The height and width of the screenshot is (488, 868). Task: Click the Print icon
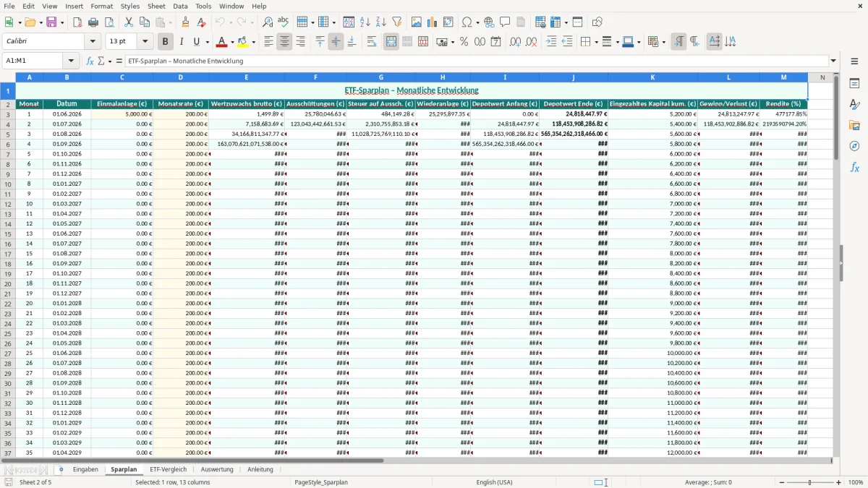tap(93, 22)
